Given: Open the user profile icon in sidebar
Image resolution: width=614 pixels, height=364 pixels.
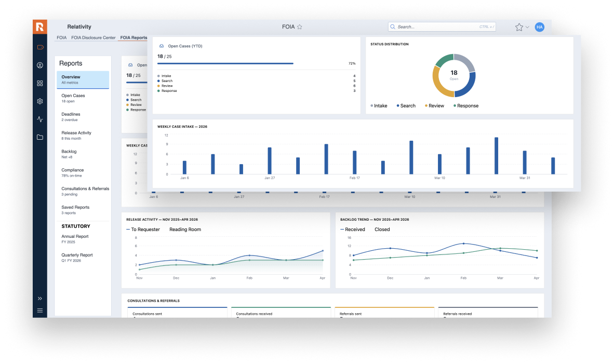Looking at the screenshot, I should point(40,65).
